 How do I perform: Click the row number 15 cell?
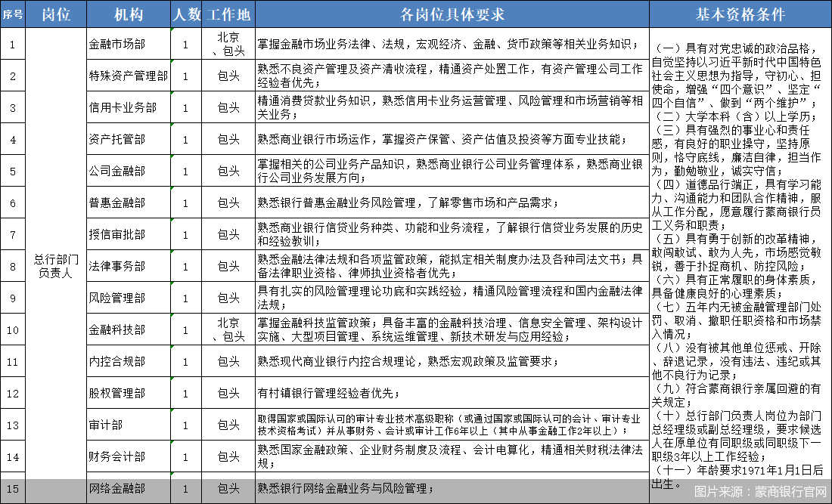(x=13, y=488)
